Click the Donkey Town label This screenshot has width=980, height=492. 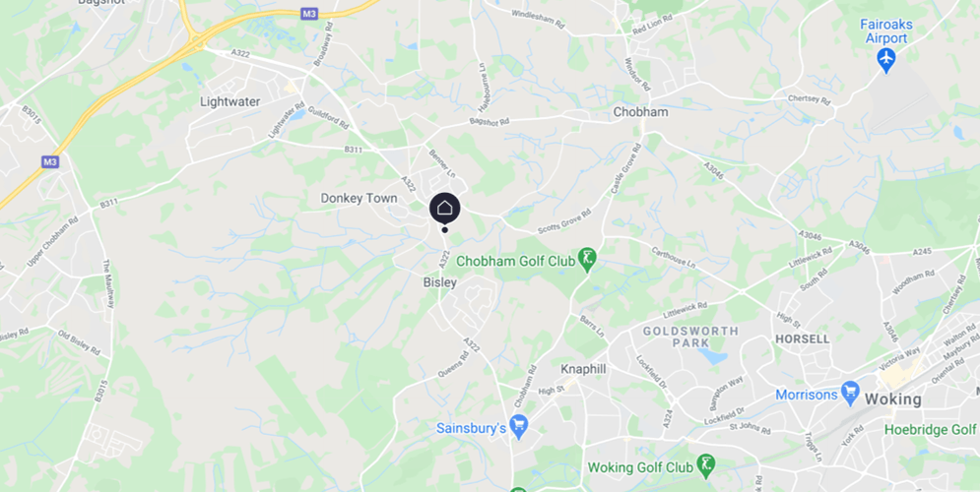[x=359, y=198]
